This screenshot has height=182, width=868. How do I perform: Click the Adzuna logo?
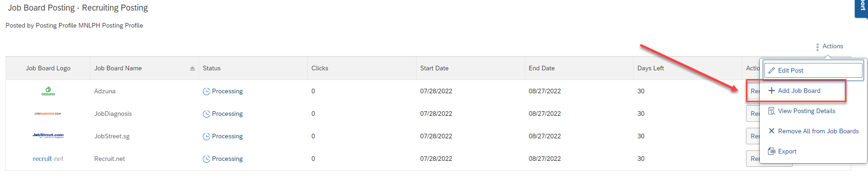pyautogui.click(x=48, y=91)
